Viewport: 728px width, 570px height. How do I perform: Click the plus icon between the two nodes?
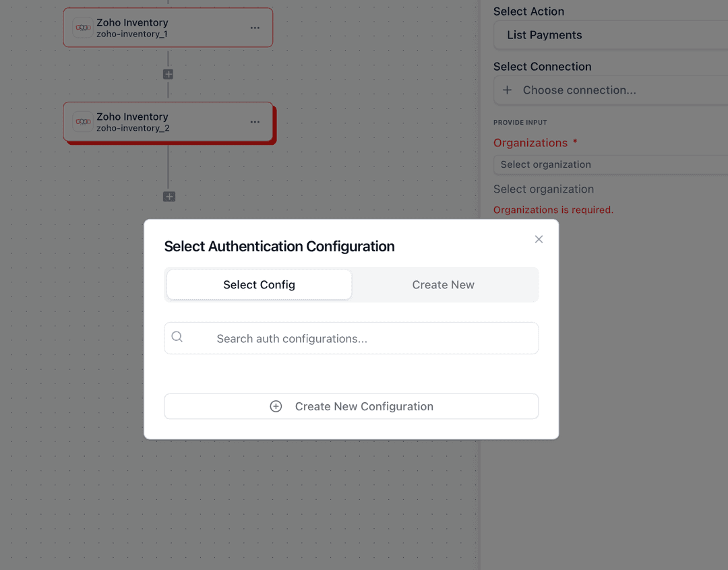pyautogui.click(x=167, y=74)
